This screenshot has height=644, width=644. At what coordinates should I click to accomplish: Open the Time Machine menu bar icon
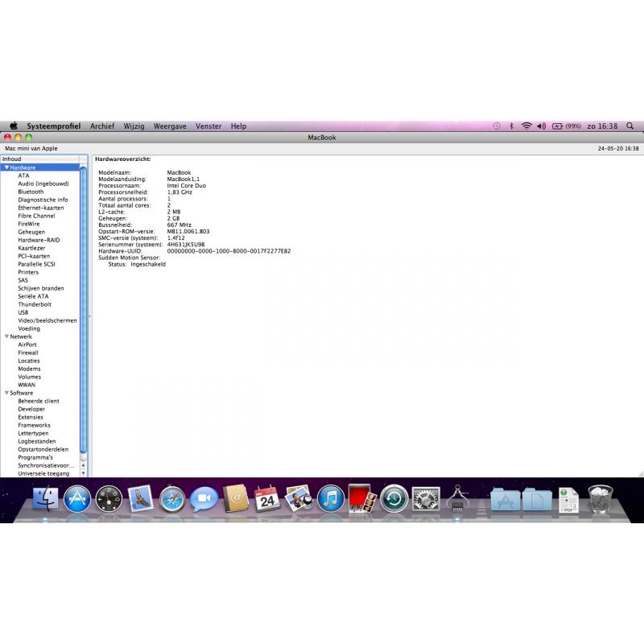(x=497, y=126)
